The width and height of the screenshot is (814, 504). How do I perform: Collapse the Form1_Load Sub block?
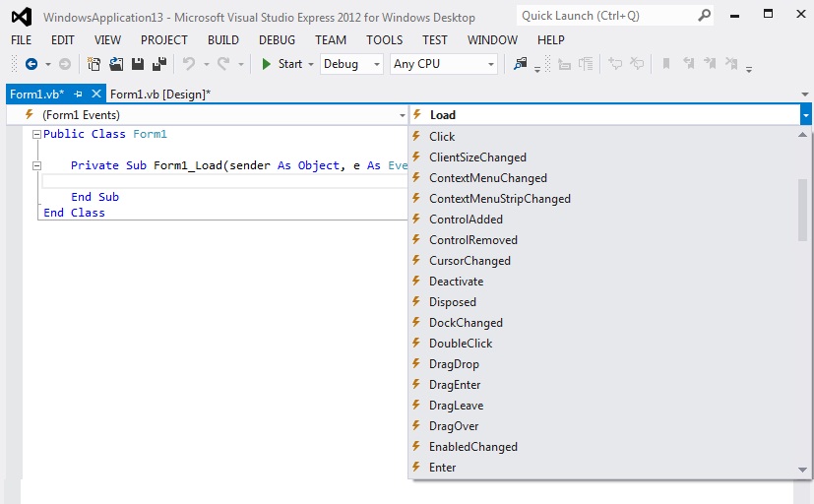36,166
